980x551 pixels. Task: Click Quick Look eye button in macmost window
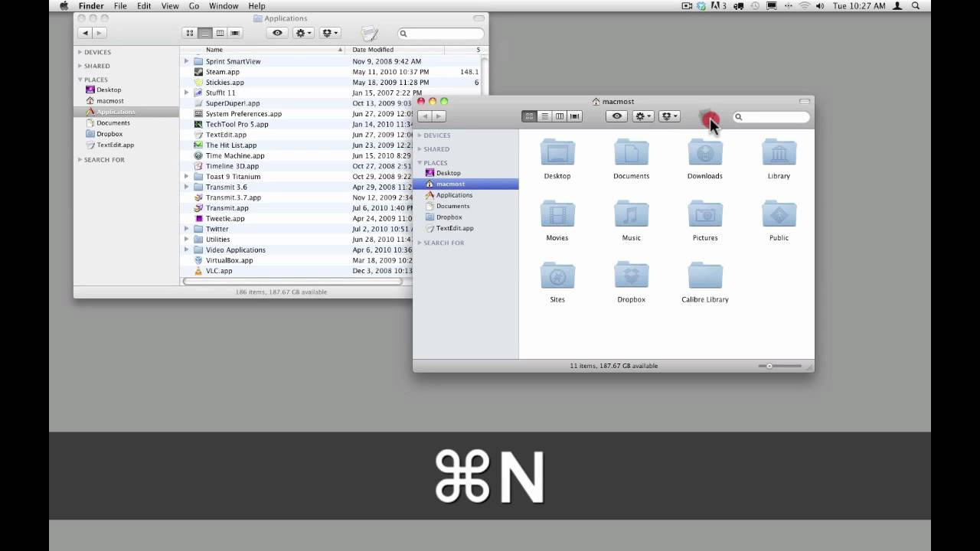pyautogui.click(x=616, y=116)
